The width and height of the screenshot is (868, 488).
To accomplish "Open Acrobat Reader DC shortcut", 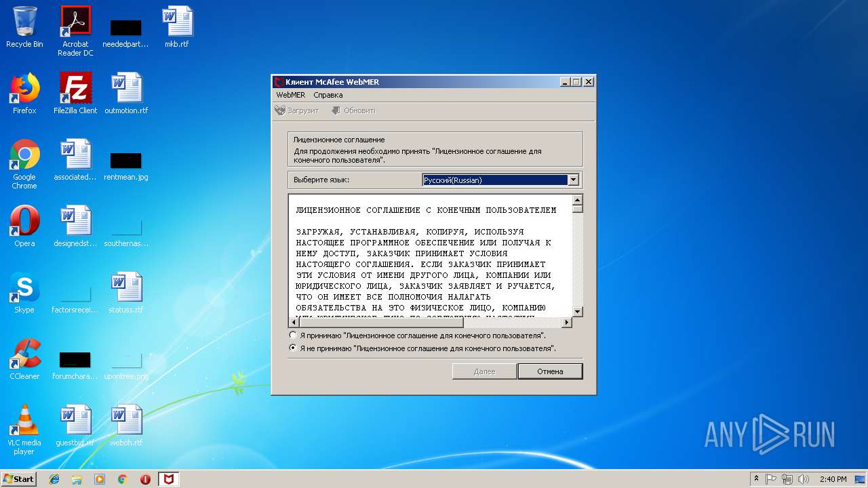I will [x=75, y=31].
